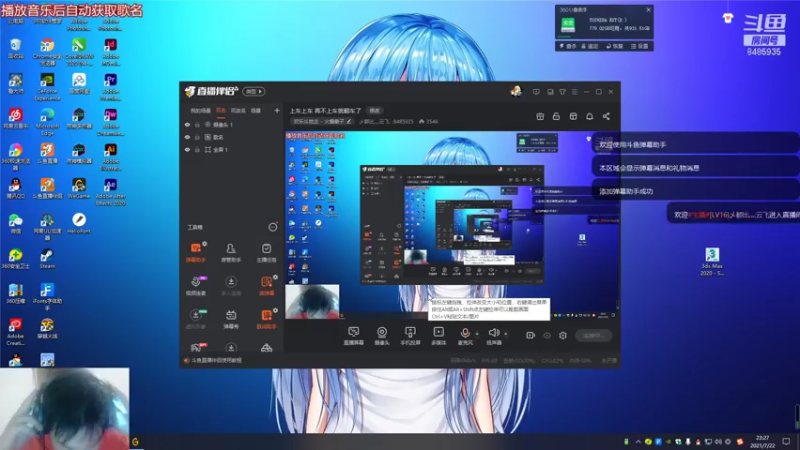Click the mode switch pill beside the logo
This screenshot has height=450, width=800.
(254, 91)
